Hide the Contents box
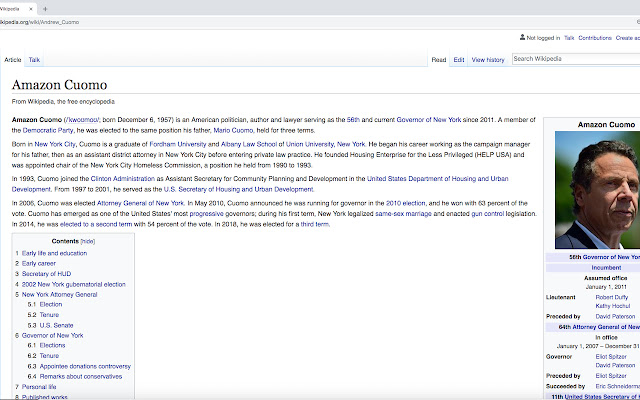Viewport: 640px width, 400px height. (88, 241)
